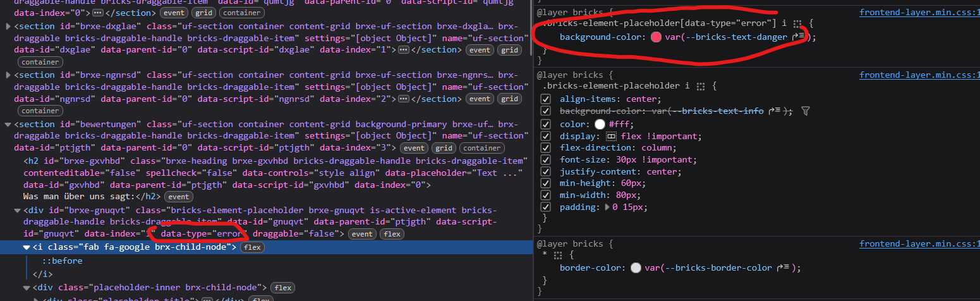This screenshot has width=980, height=301.
Task: Expand the padding shorthand value triangle
Action: click(608, 207)
